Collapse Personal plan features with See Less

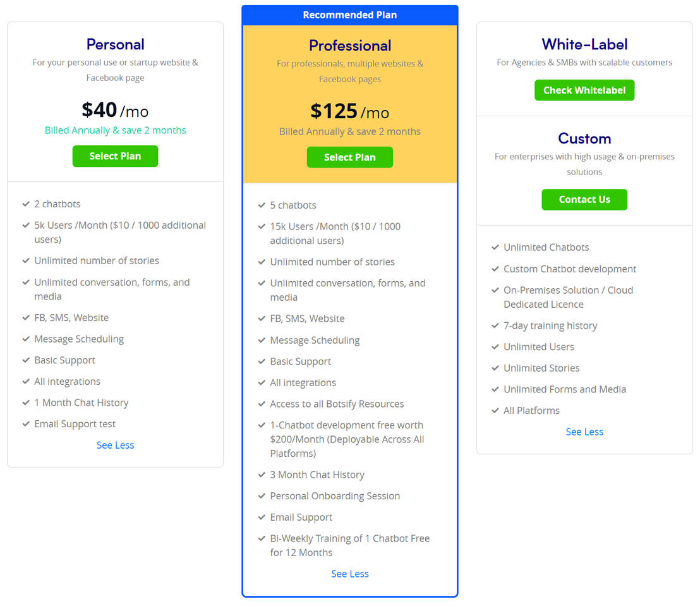[115, 445]
